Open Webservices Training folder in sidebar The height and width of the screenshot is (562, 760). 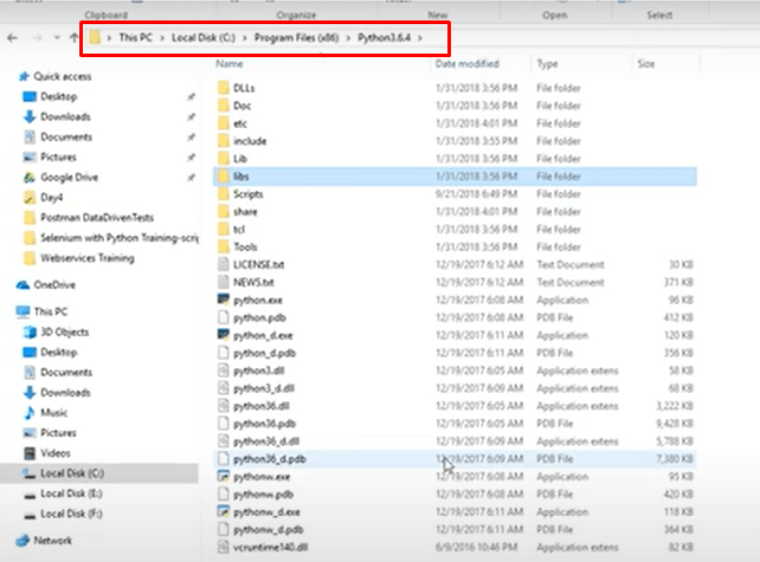pos(87,258)
